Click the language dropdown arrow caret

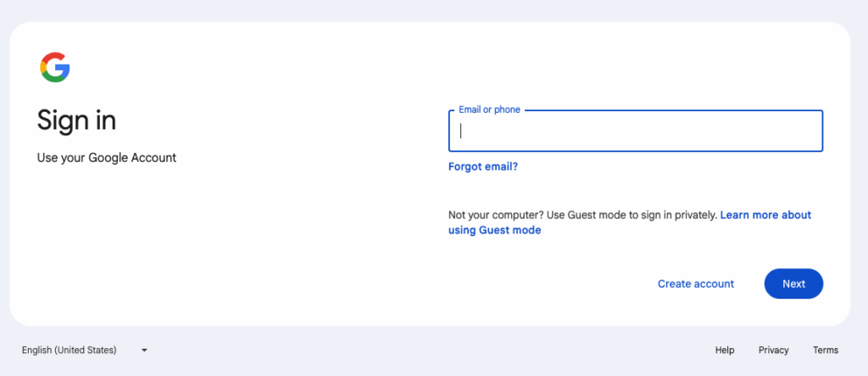click(x=144, y=351)
